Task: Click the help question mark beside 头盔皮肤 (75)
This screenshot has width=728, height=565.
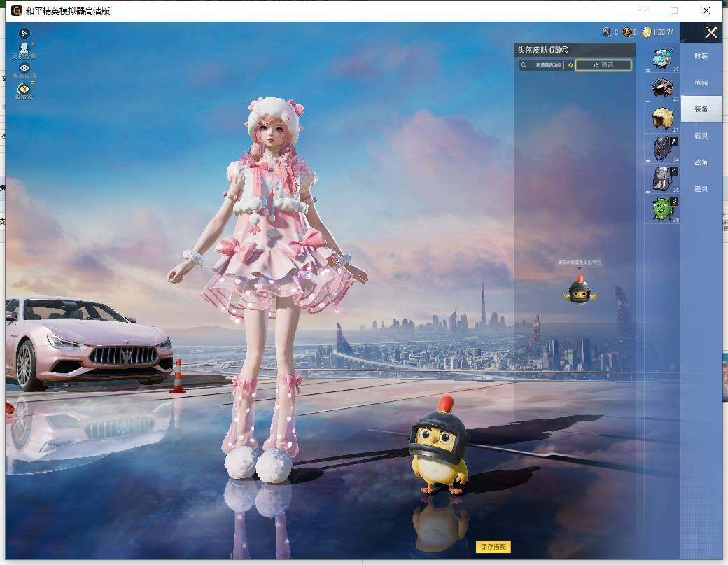Action: point(565,50)
